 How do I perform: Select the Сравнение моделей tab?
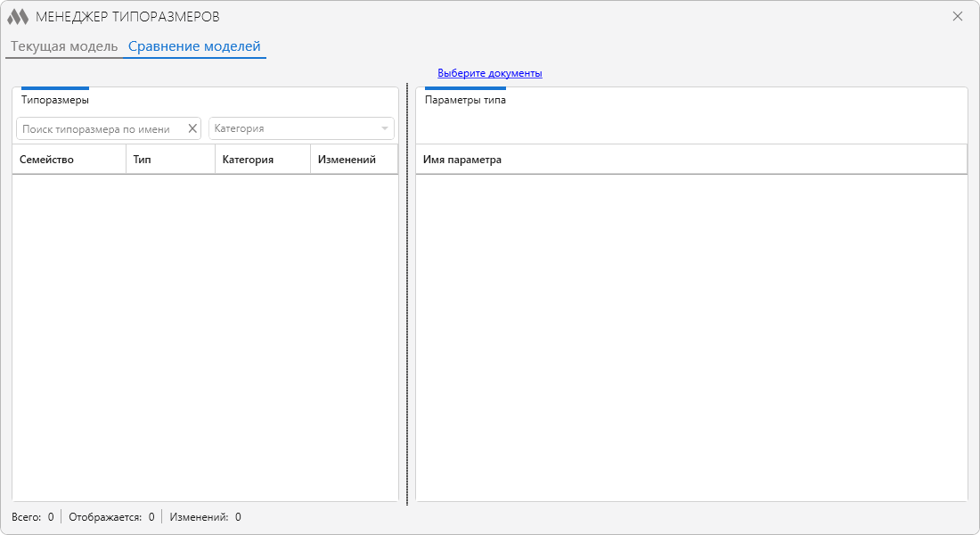pos(194,46)
